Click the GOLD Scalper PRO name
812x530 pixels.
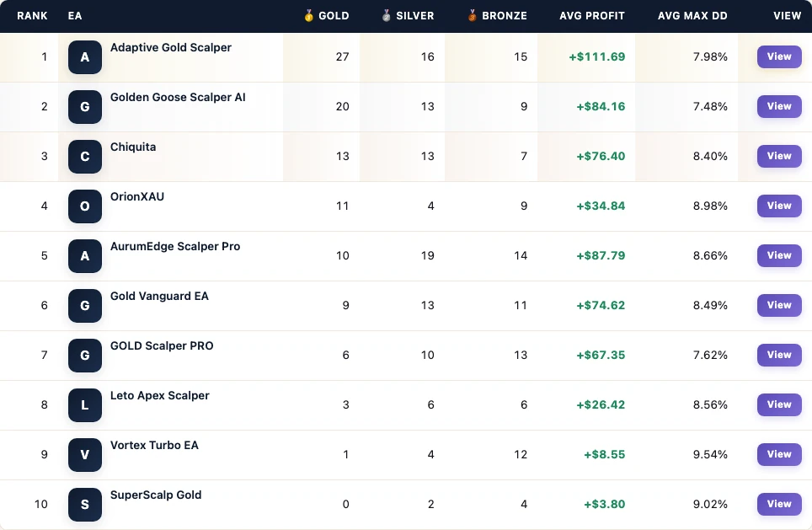162,346
